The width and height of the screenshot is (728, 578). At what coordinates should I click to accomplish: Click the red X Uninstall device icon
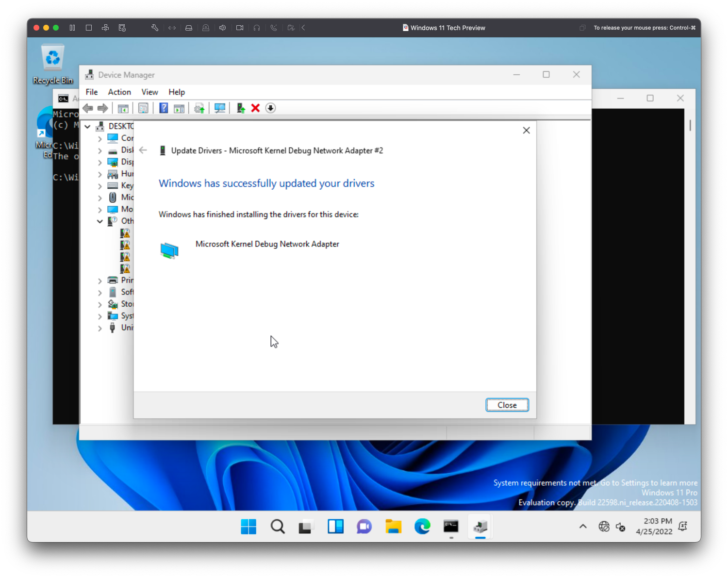tap(255, 108)
